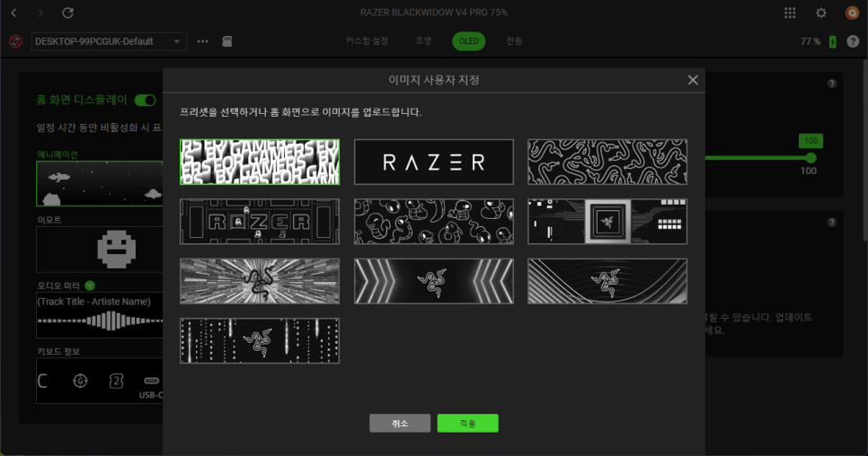Image resolution: width=868 pixels, height=456 pixels.
Task: Expand the DESKTOP-99PCGUK-Default profile dropdown
Action: [109, 41]
